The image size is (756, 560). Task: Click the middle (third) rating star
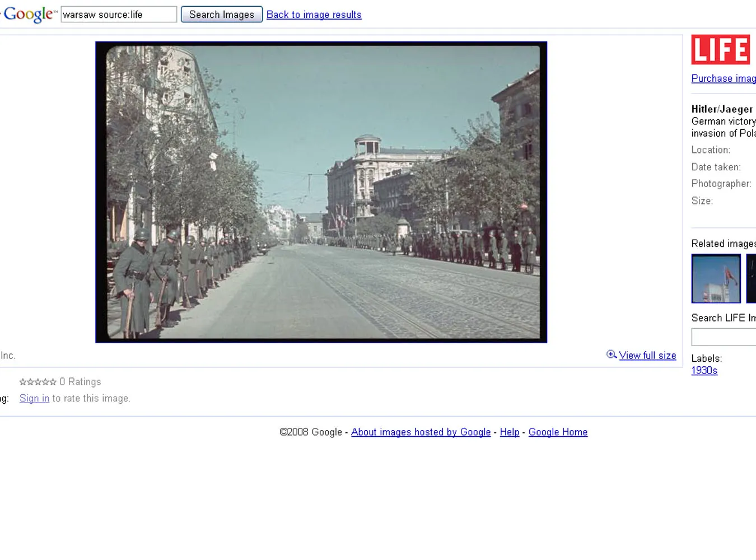pos(38,382)
